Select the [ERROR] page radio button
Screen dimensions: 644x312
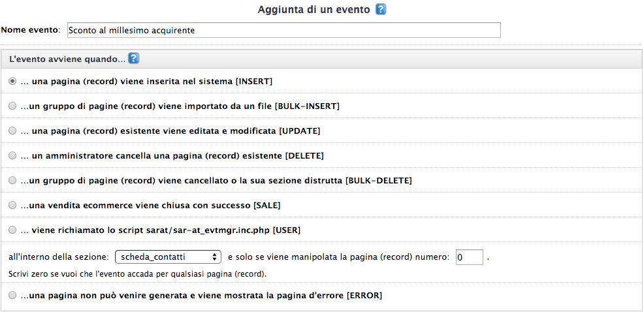pos(12,295)
